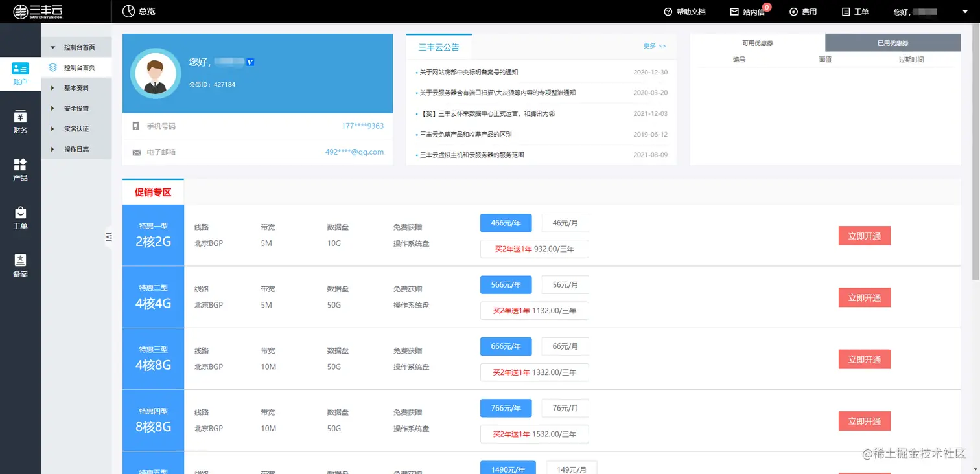Choose the 932.00/三年 price option
This screenshot has width=980, height=474.
point(535,249)
